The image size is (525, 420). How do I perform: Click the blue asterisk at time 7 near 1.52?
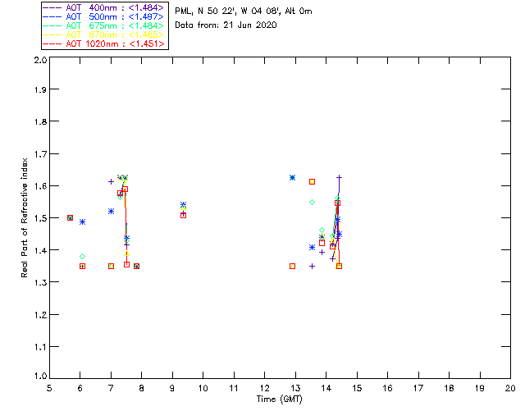click(112, 212)
